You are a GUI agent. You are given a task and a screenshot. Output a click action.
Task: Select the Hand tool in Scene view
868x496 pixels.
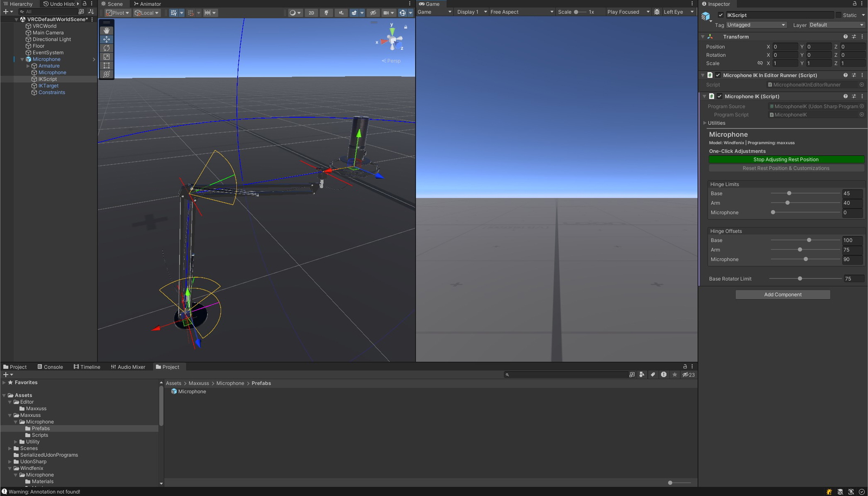[x=106, y=30]
